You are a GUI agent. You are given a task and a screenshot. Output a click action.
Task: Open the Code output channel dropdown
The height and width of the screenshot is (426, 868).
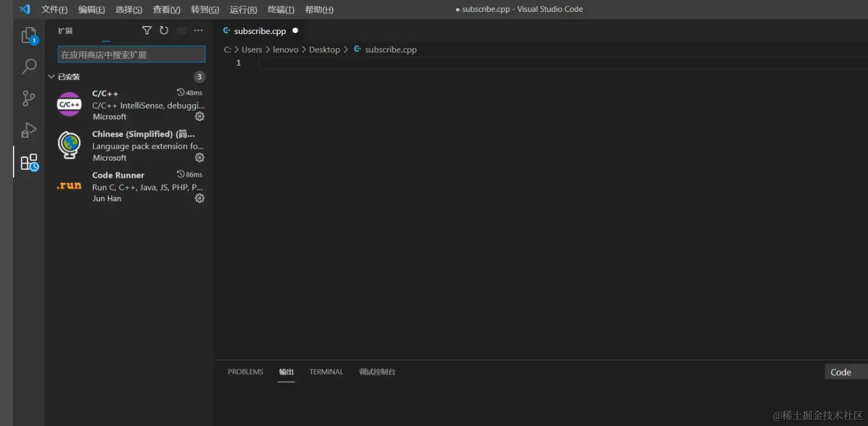[846, 372]
